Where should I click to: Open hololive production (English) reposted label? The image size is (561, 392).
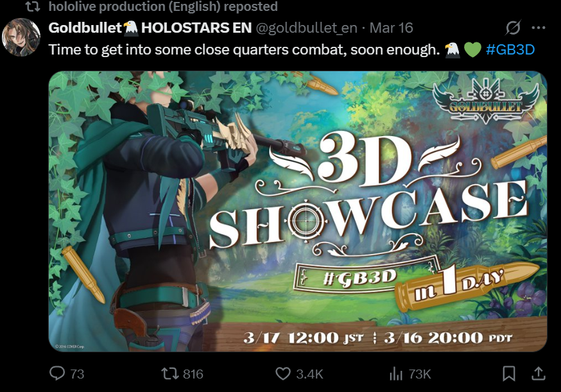(x=163, y=6)
